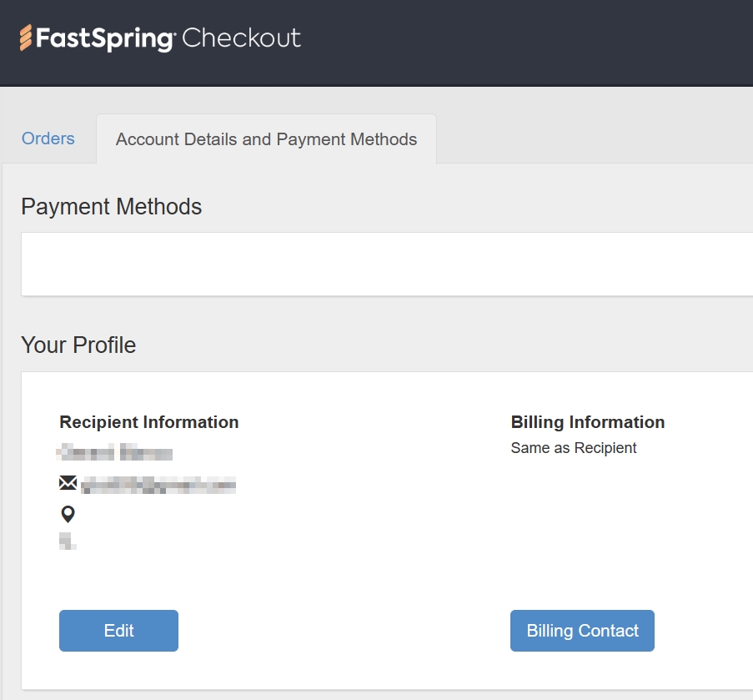Click the Payment Methods heading

point(111,206)
